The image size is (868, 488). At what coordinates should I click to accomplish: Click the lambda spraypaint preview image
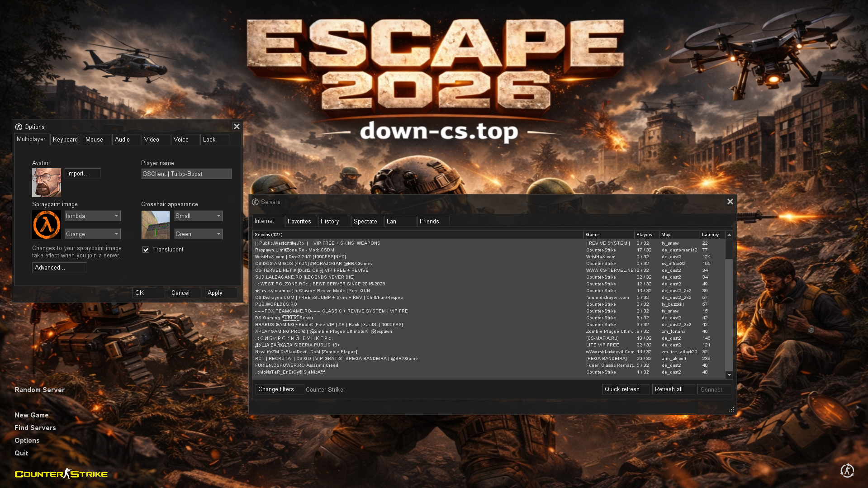(x=46, y=225)
